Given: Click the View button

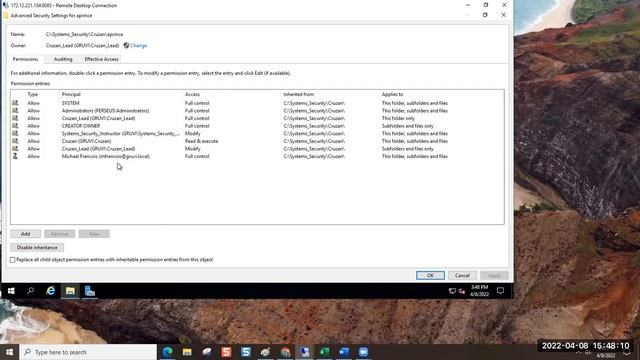Looking at the screenshot, I should 94,234.
